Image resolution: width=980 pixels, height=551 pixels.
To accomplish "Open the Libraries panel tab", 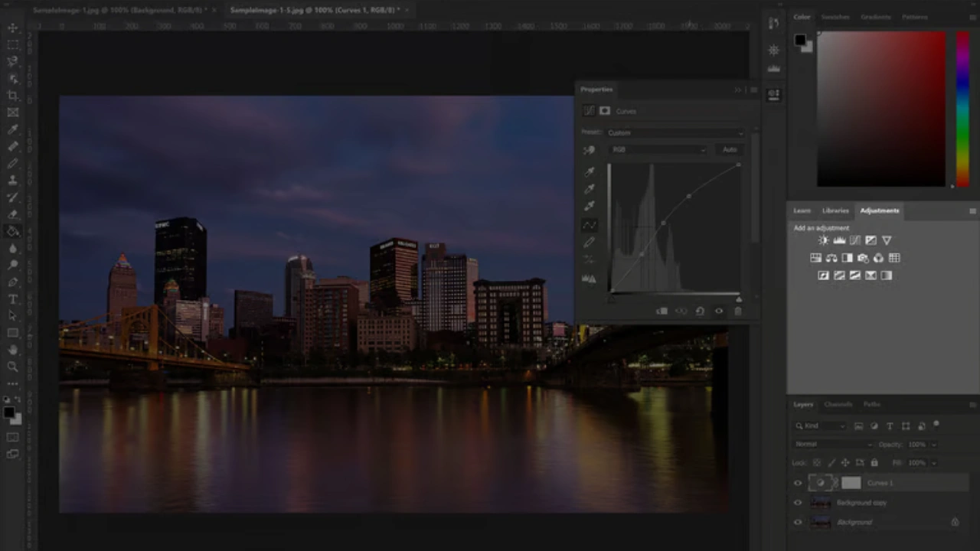I will pyautogui.click(x=835, y=210).
